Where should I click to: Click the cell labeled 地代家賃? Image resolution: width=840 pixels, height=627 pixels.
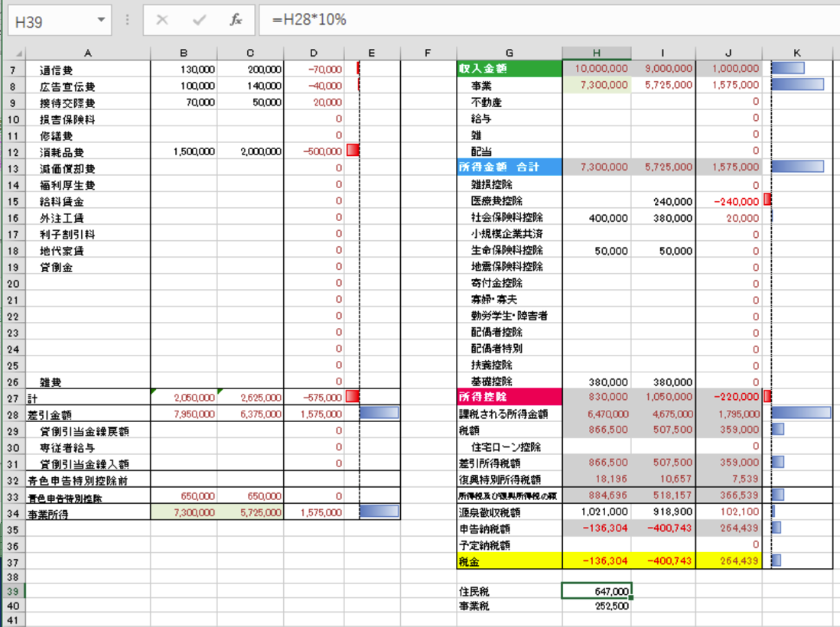88,251
